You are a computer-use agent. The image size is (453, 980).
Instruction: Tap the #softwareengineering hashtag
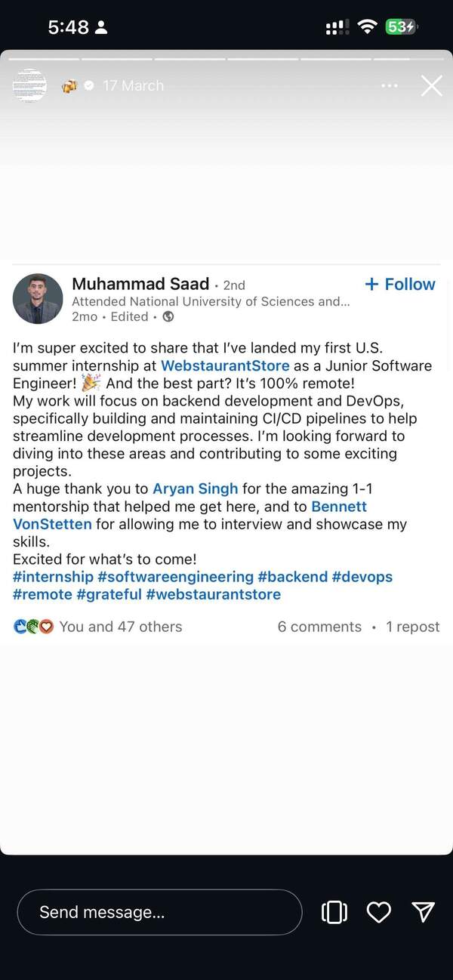[175, 577]
